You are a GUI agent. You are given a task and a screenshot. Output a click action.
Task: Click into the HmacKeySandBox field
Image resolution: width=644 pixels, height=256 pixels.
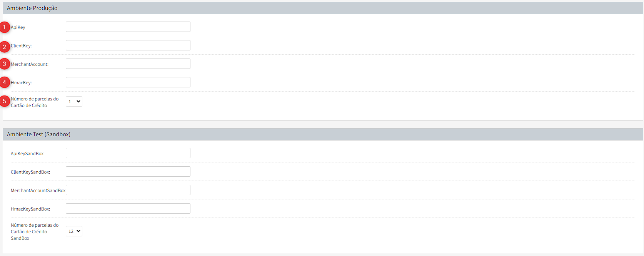pos(128,209)
